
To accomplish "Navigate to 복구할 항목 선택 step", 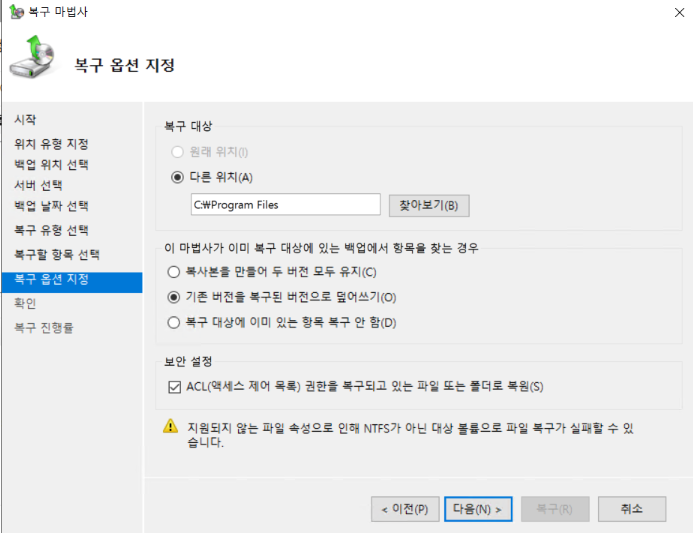I will [57, 255].
